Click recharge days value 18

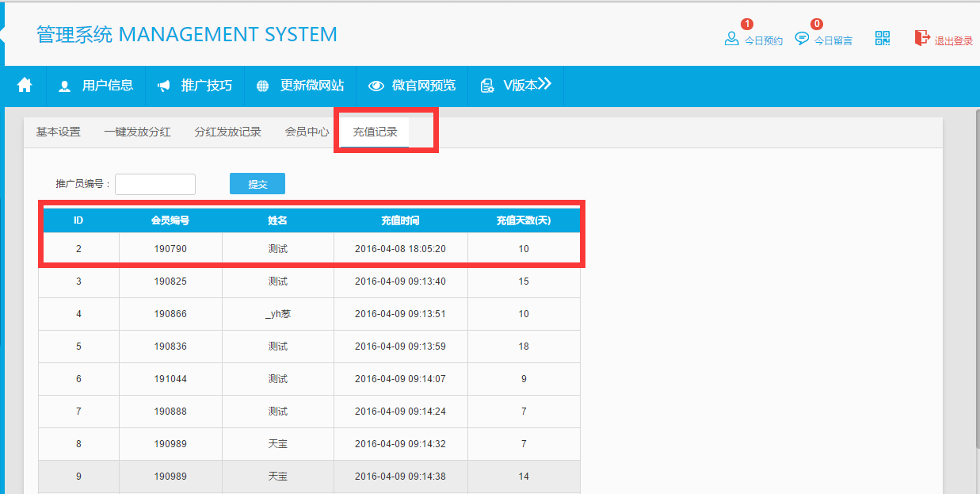click(524, 347)
